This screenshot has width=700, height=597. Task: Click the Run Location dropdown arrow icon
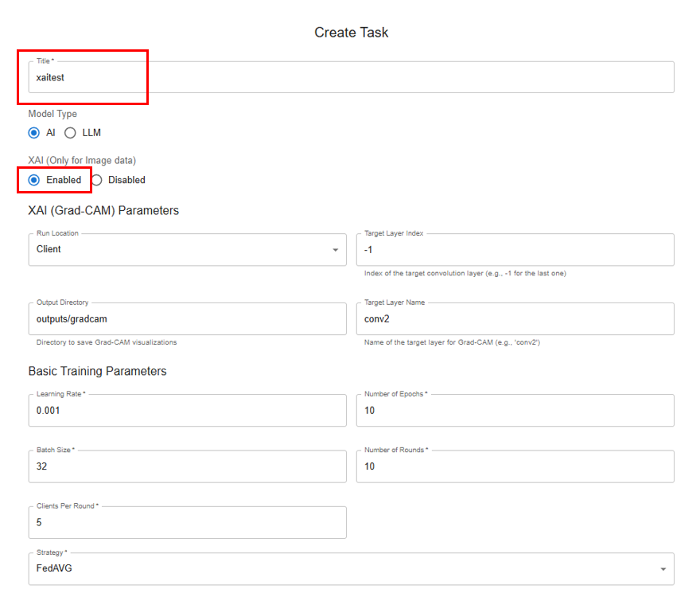click(335, 250)
